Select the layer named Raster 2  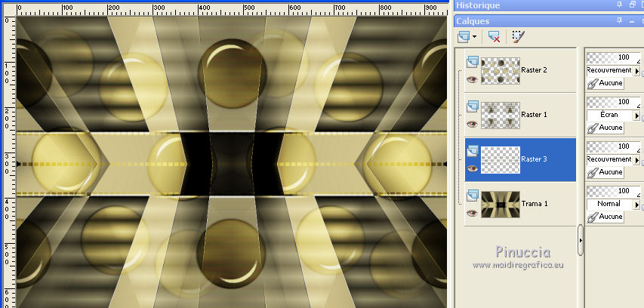[x=534, y=70]
